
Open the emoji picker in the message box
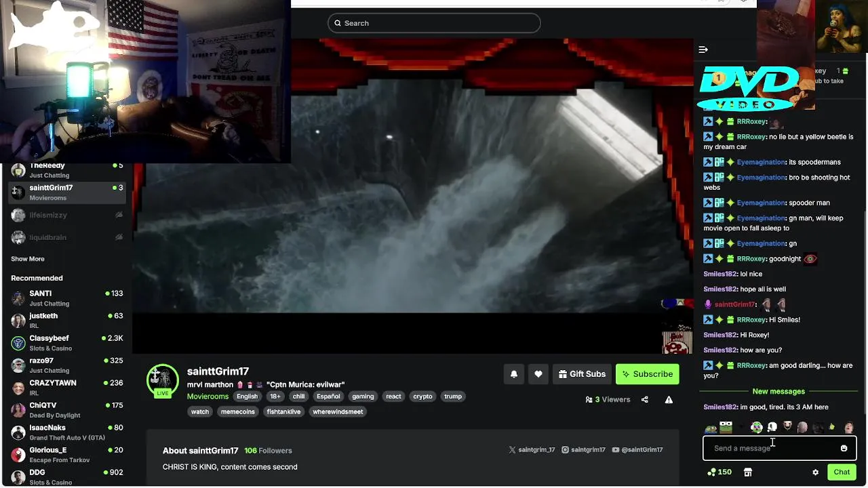point(844,448)
